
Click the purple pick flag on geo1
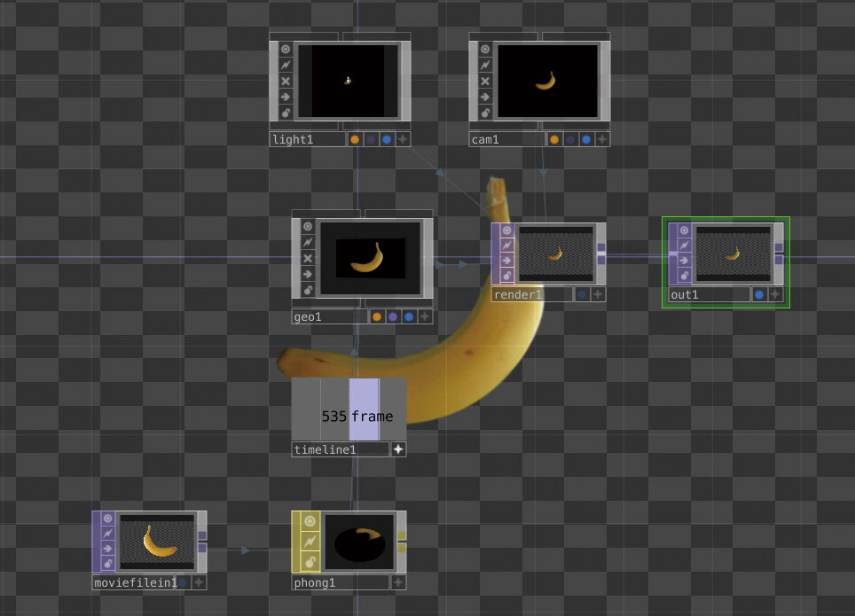[393, 316]
